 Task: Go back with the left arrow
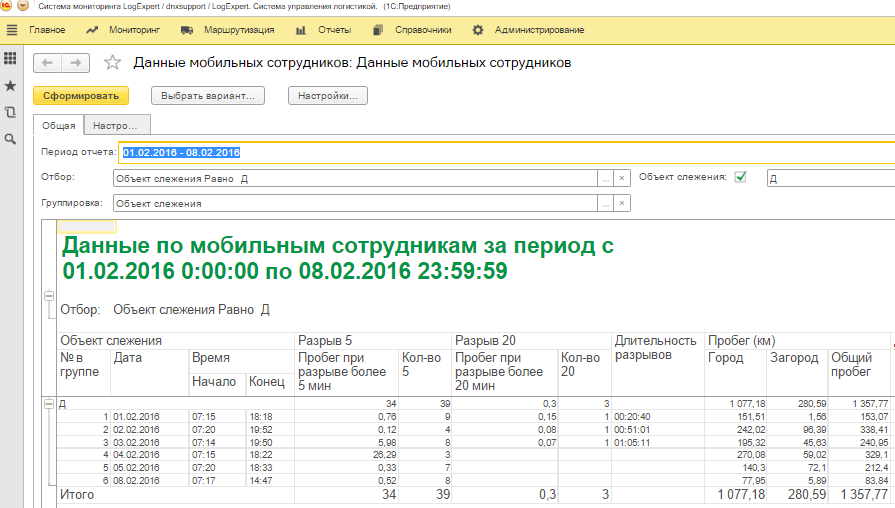(47, 63)
